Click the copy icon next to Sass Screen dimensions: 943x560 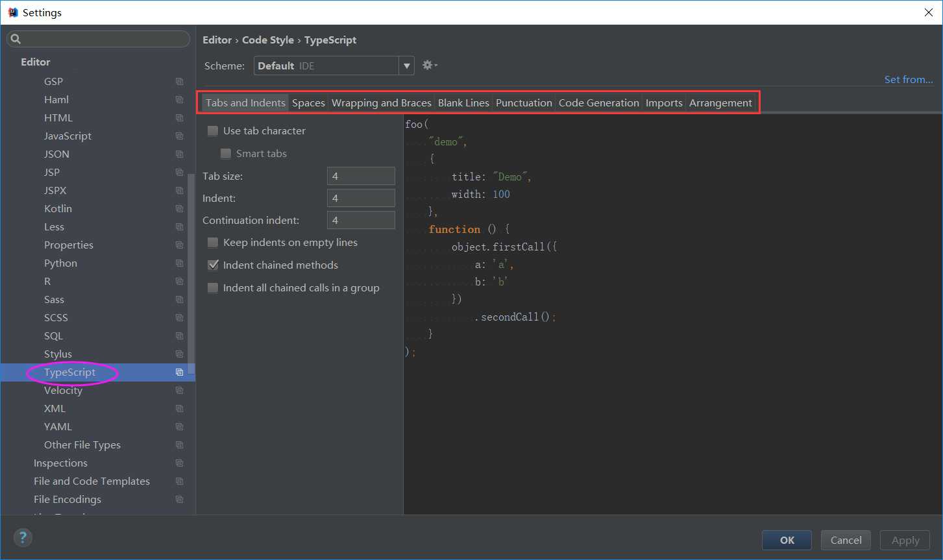tap(179, 300)
